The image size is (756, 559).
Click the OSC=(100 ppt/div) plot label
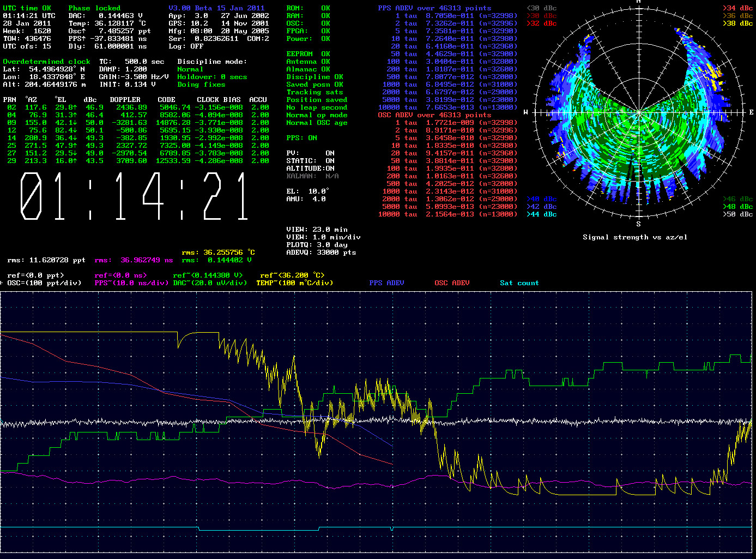click(x=44, y=283)
